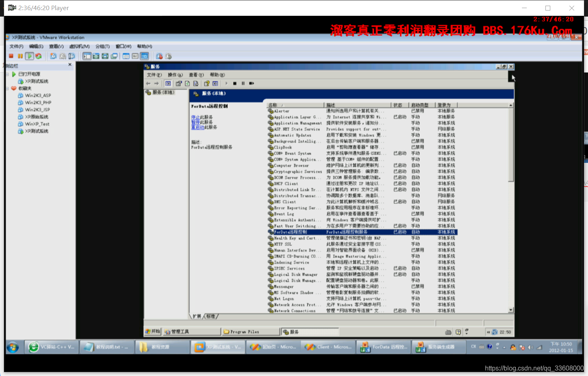This screenshot has width=588, height=376.
Task: Open VMware 分组(T) menu
Action: pyautogui.click(x=103, y=47)
